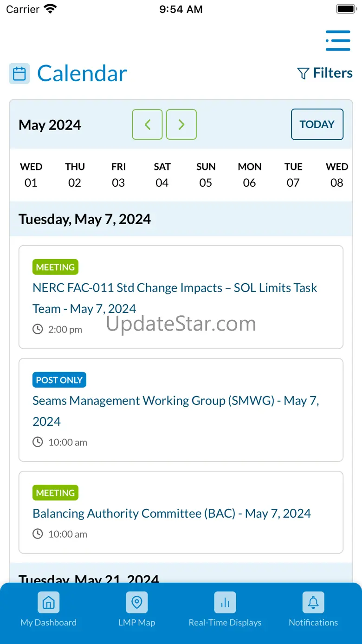Screen dimensions: 362x644
Task: Open Real-Time Displays chart icon
Action: [225, 603]
